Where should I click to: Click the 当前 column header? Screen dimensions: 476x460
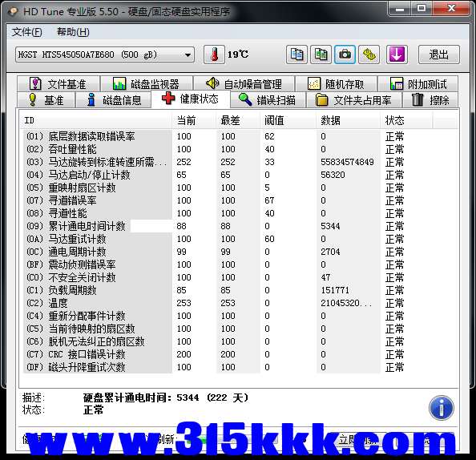pos(194,120)
